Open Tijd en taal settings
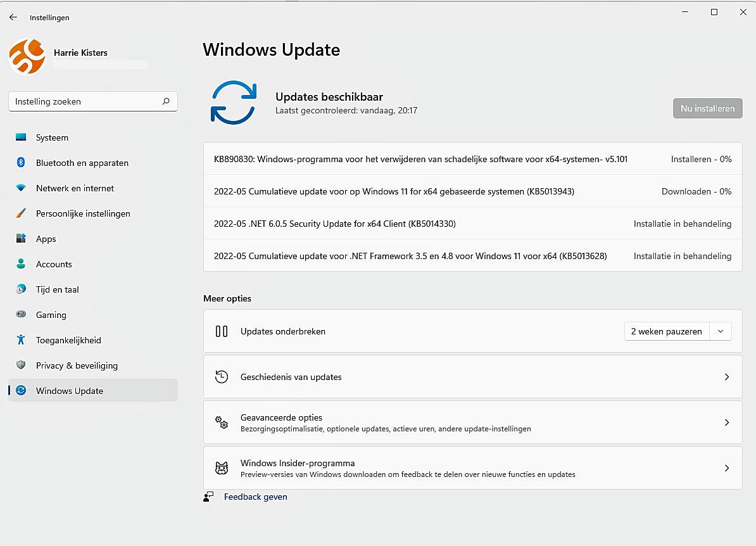The height and width of the screenshot is (546, 756). pos(92,289)
